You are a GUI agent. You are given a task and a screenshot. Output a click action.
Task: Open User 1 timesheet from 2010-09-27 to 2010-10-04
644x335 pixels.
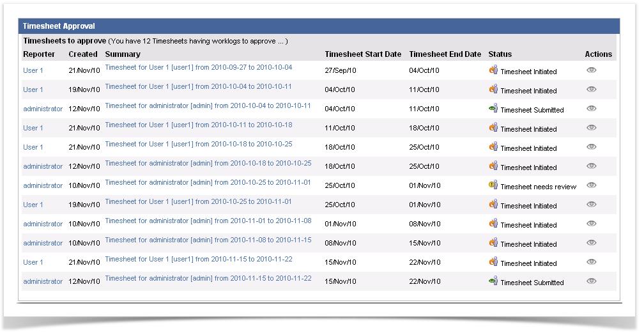(198, 68)
